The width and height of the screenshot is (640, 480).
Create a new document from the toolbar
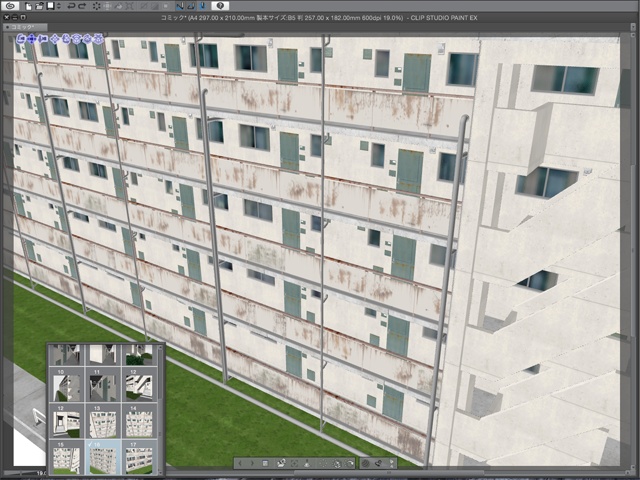(28, 6)
